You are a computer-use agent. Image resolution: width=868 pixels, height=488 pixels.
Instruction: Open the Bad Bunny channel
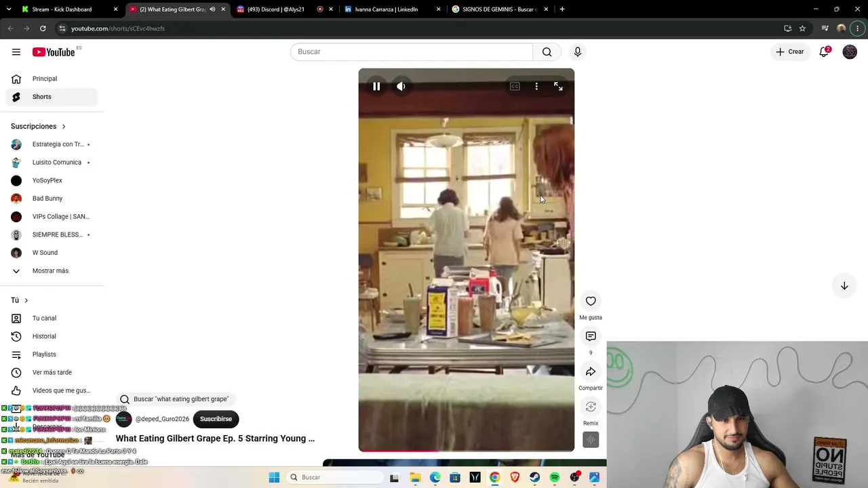pos(52,199)
